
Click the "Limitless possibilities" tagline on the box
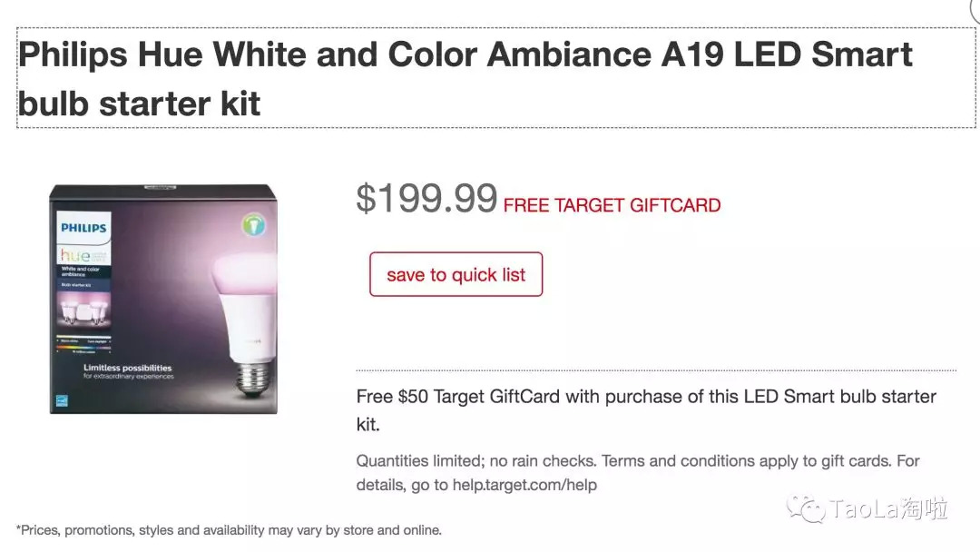click(127, 369)
